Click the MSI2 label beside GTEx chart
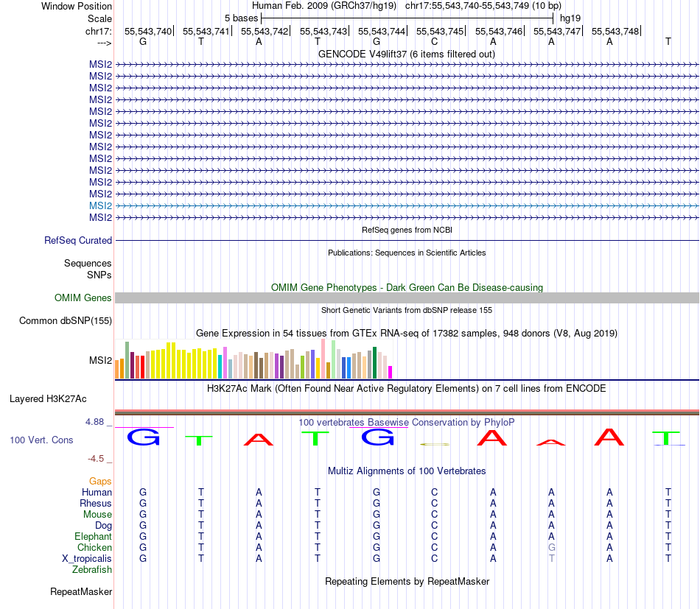 coord(100,361)
